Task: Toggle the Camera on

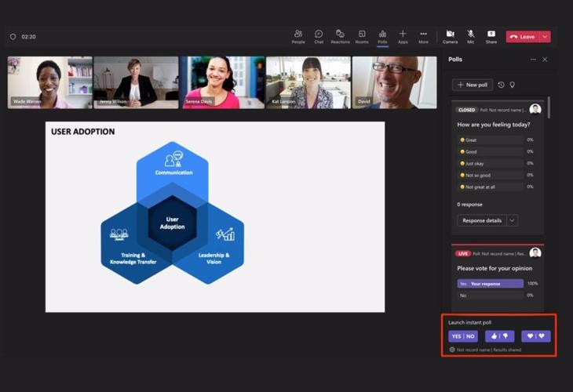Action: click(450, 36)
